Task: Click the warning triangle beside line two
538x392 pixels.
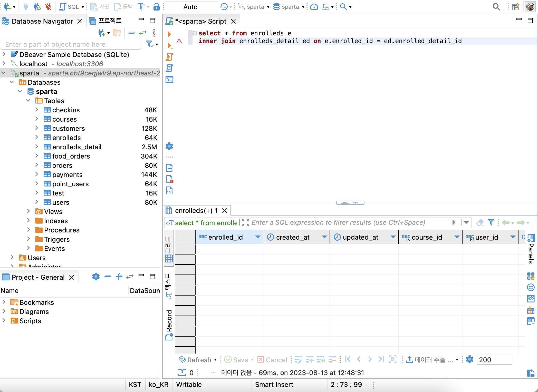Action: tap(179, 41)
